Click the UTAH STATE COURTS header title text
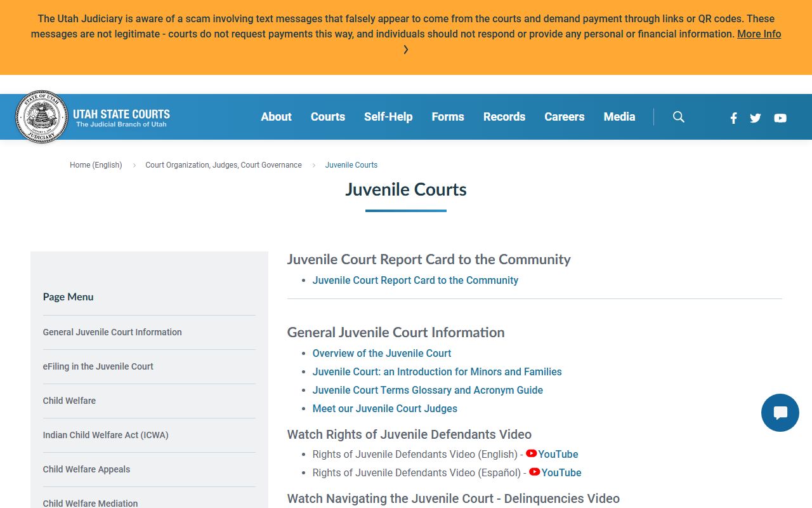 click(121, 114)
